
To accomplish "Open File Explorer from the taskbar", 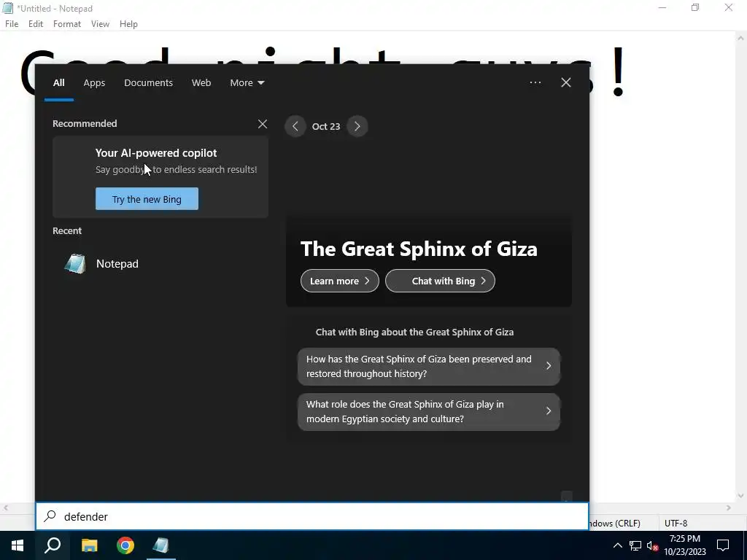I will pos(89,545).
